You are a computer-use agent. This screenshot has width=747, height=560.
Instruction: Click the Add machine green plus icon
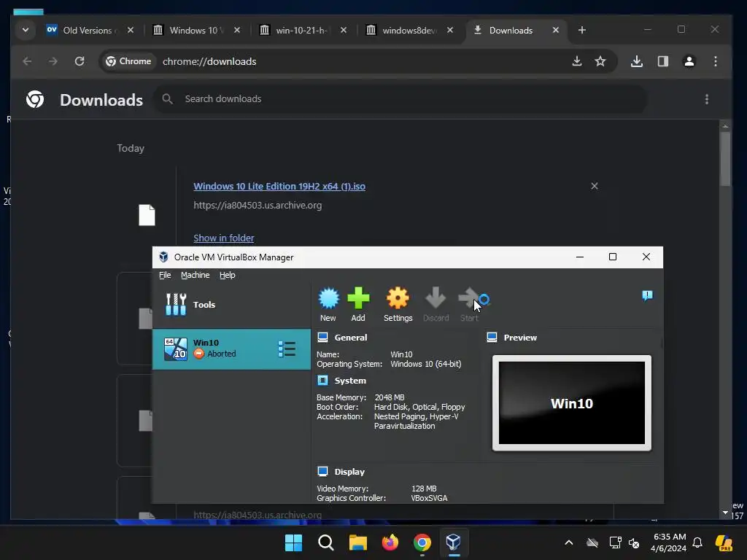click(x=358, y=298)
